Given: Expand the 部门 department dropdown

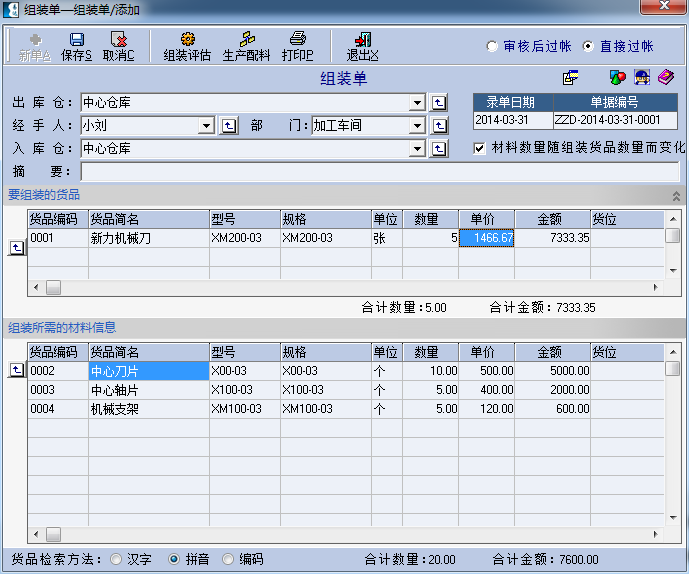Looking at the screenshot, I should click(x=418, y=125).
